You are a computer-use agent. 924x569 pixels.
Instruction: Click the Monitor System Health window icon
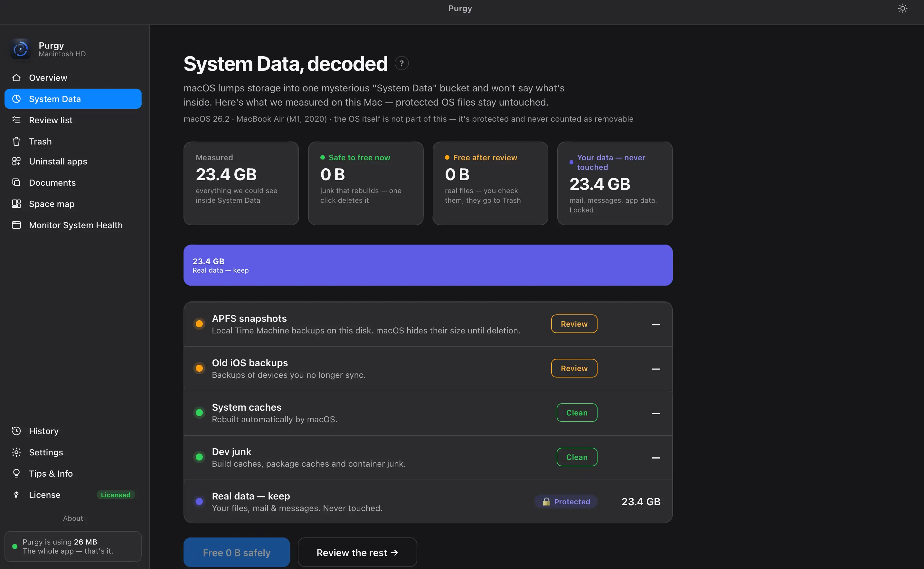(16, 225)
